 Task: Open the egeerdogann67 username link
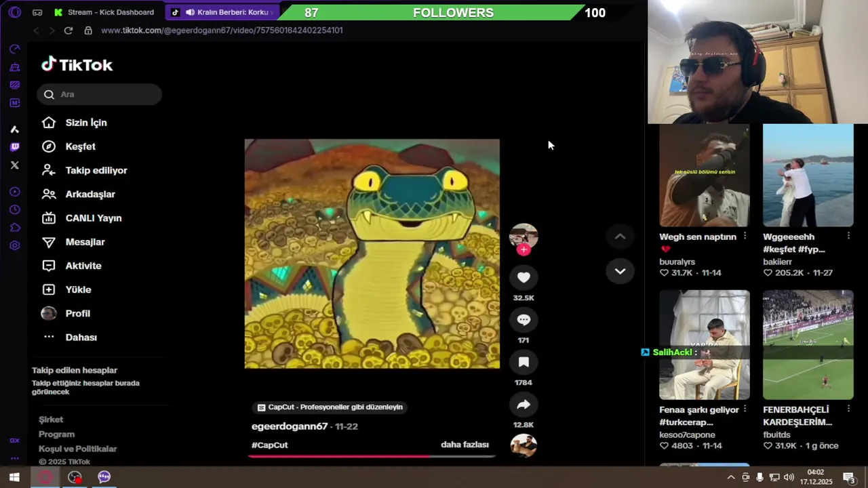click(x=290, y=426)
